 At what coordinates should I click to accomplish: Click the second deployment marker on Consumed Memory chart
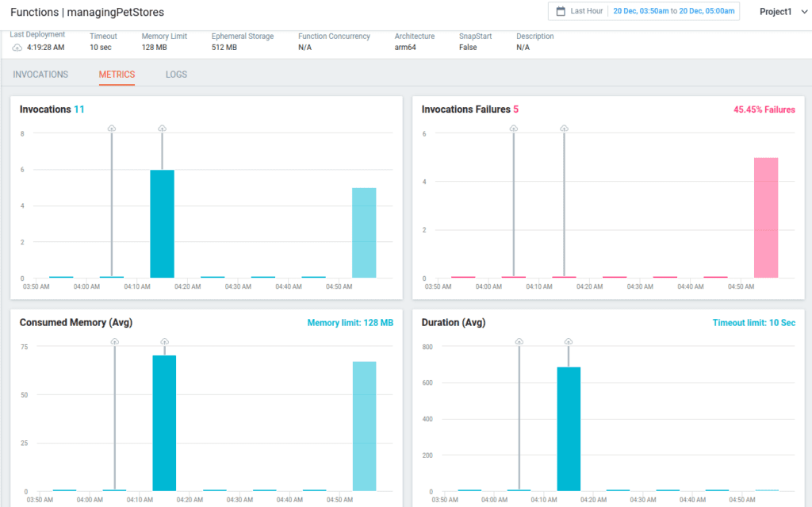point(165,340)
